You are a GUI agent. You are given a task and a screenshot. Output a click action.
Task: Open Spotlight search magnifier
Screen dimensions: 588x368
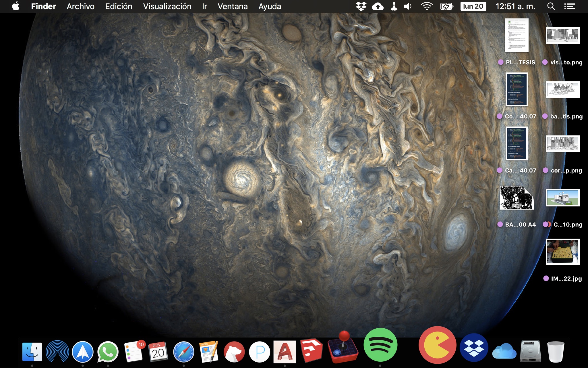[551, 6]
